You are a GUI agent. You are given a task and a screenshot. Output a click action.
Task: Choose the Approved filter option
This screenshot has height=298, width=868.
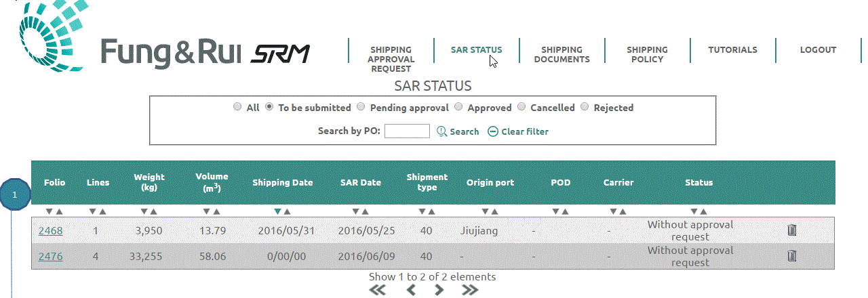458,107
